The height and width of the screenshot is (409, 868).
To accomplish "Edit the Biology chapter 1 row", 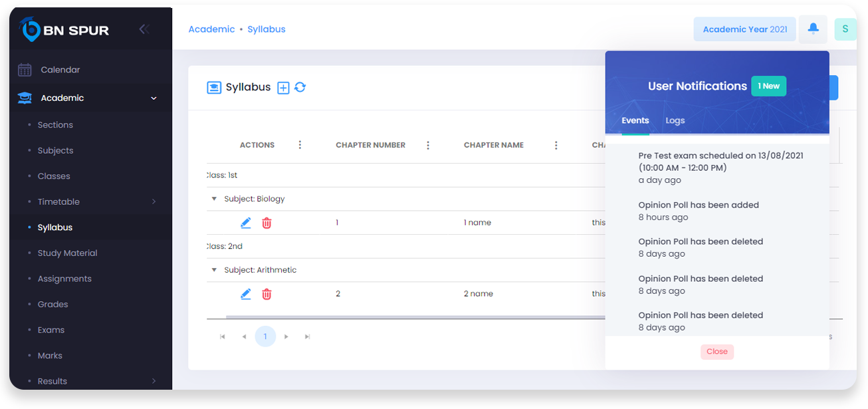I will pos(246,223).
